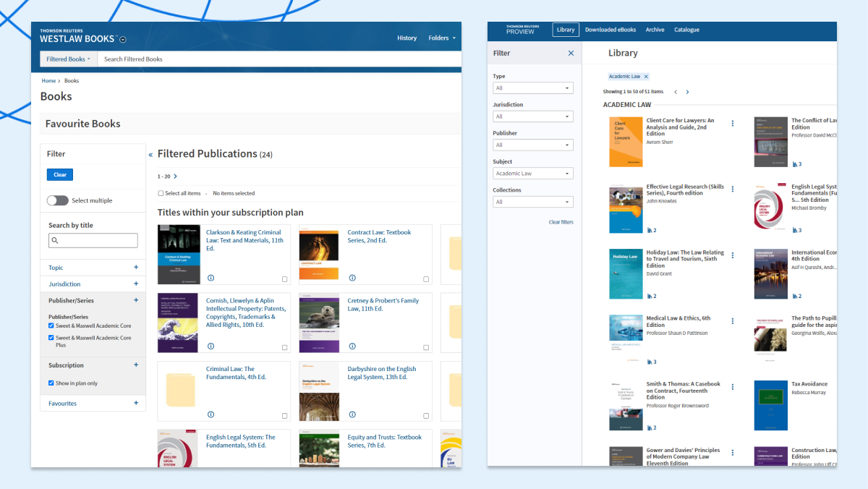
Task: Uncheck Sweet & Maxwell Academic Core Plus
Action: tap(51, 338)
